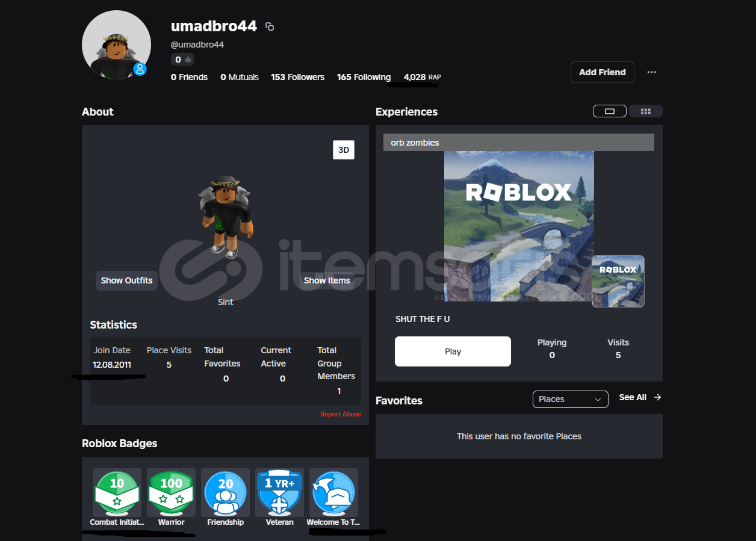Viewport: 756px width, 541px height.
Task: Click Add Friend
Action: click(603, 72)
